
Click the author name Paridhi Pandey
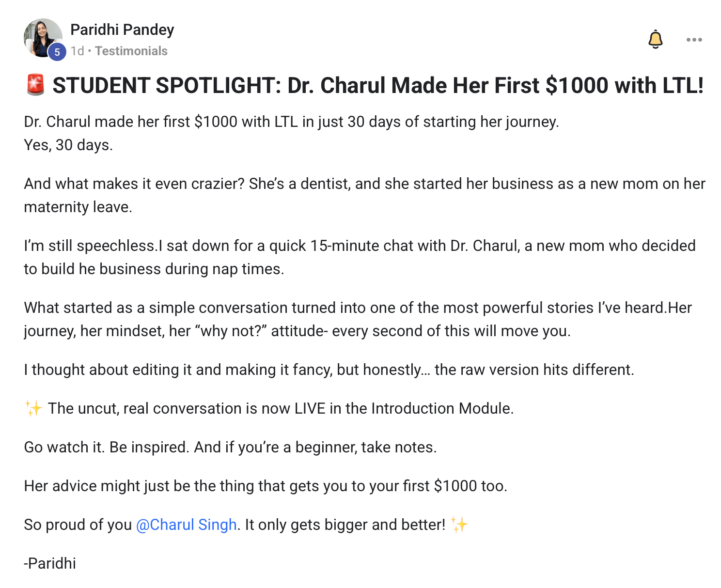[122, 30]
